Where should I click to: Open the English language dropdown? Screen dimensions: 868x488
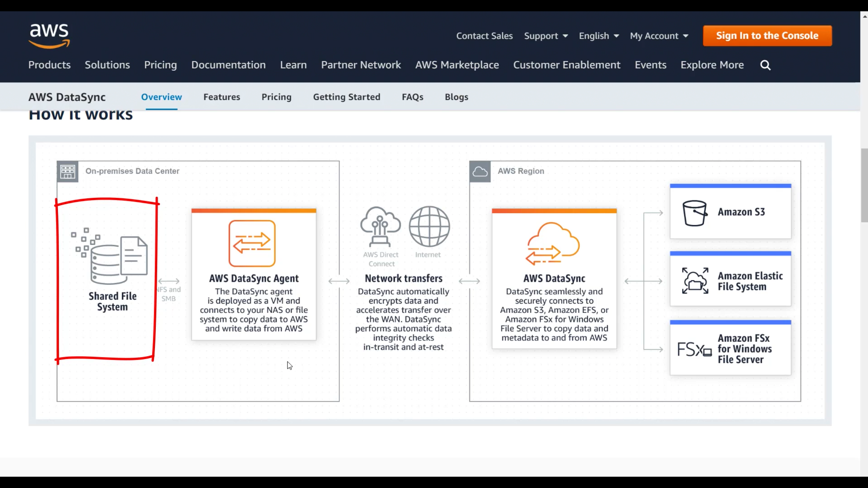598,36
